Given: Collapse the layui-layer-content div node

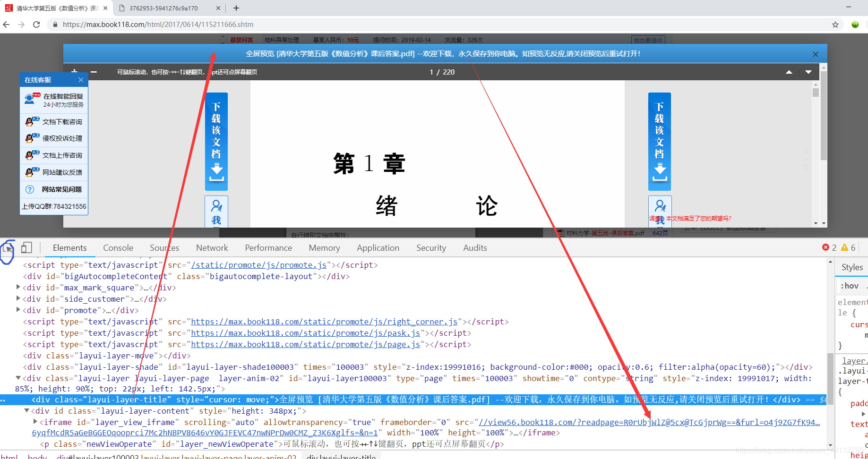Looking at the screenshot, I should tap(27, 411).
